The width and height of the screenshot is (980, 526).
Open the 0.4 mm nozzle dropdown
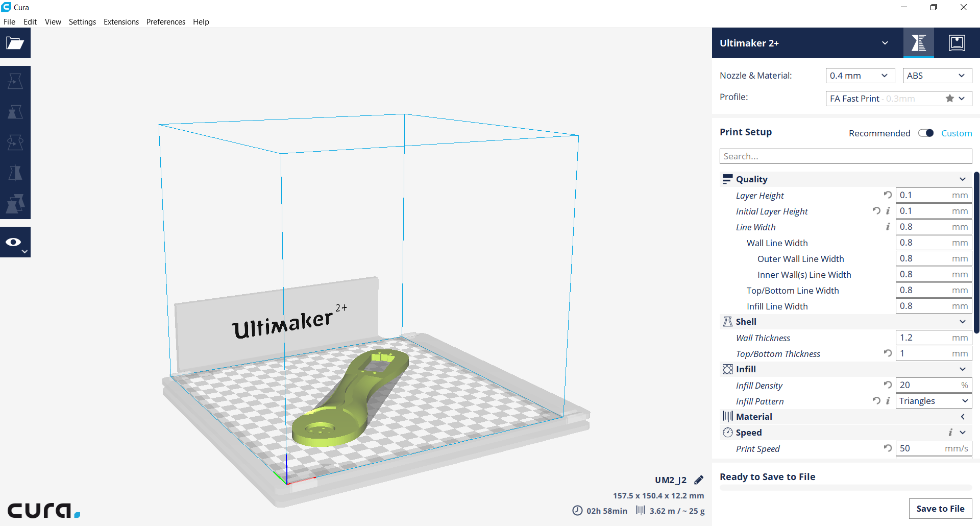coord(860,76)
